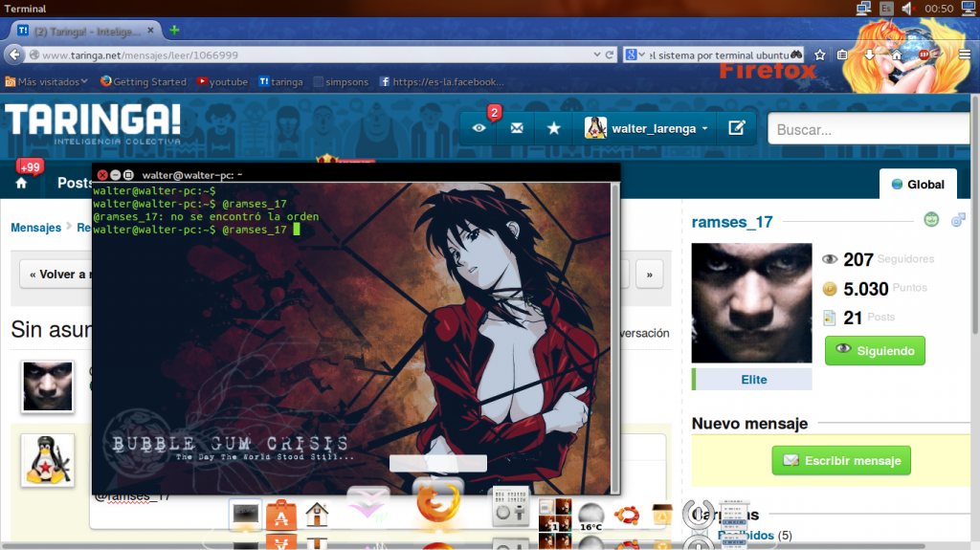The image size is (980, 550).
Task: Click the Escribir mensaje button
Action: tap(840, 461)
